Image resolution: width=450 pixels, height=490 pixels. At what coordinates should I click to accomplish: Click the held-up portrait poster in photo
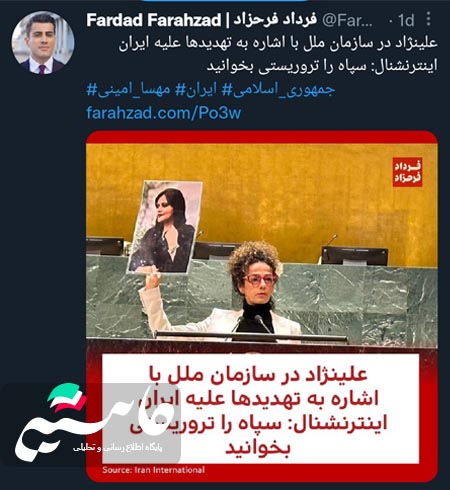click(x=165, y=227)
